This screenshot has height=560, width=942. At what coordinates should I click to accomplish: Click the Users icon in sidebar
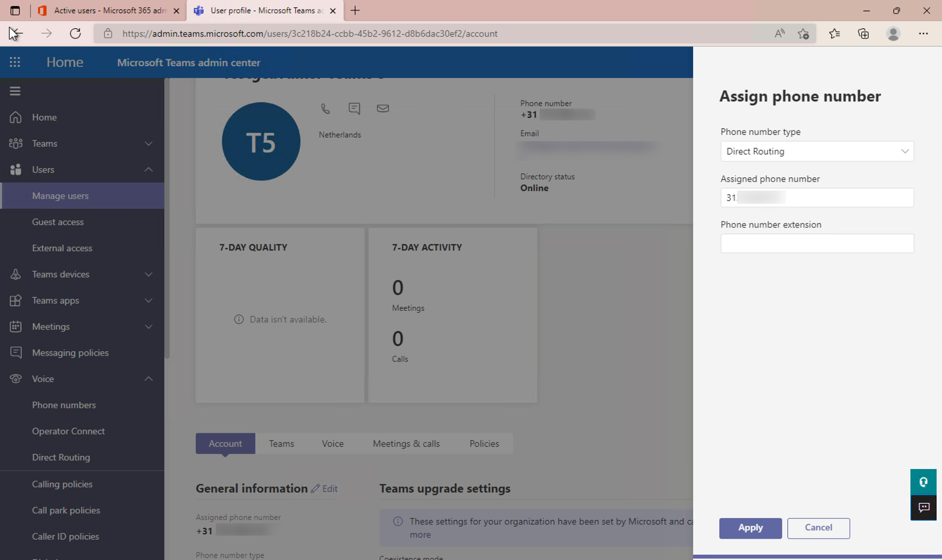16,170
